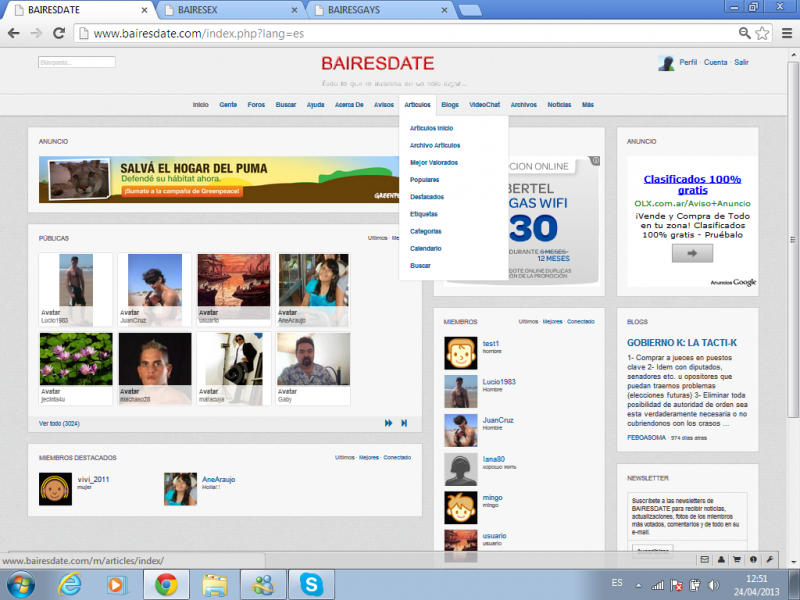The height and width of the screenshot is (600, 800).
Task: Go back with the browser back arrow
Action: 14,34
